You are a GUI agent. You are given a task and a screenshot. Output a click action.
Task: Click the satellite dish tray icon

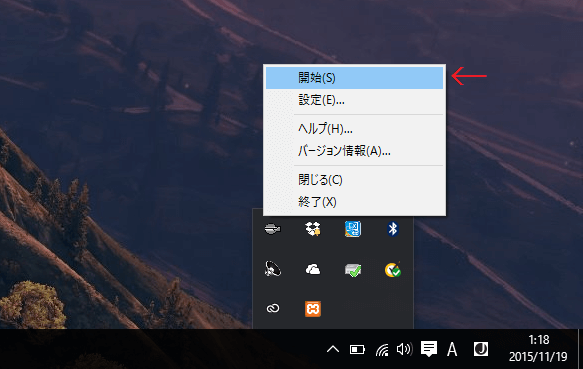[273, 269]
